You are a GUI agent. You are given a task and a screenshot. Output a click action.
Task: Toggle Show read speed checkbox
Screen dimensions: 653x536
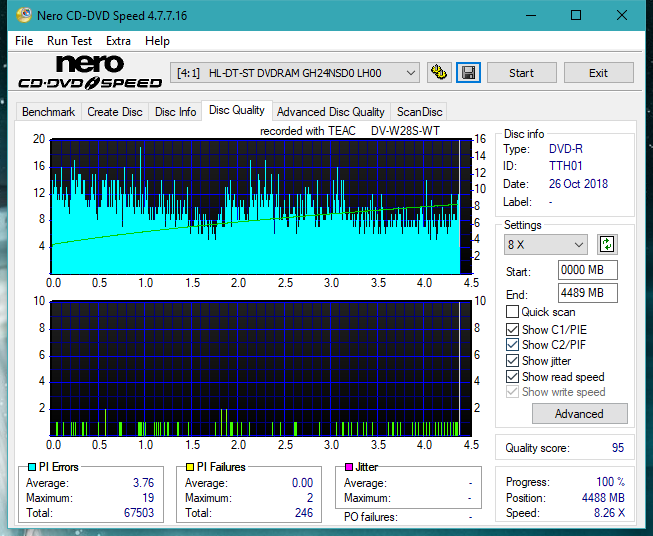[512, 376]
